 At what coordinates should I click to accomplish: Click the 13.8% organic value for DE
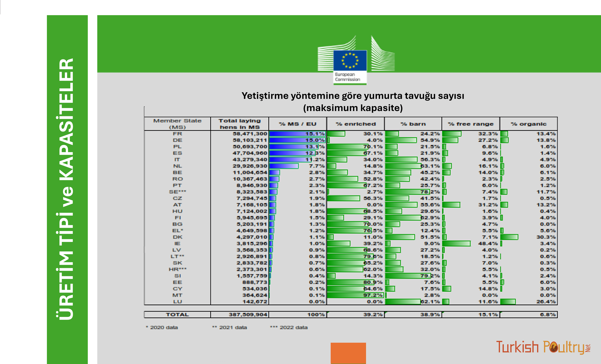click(546, 140)
